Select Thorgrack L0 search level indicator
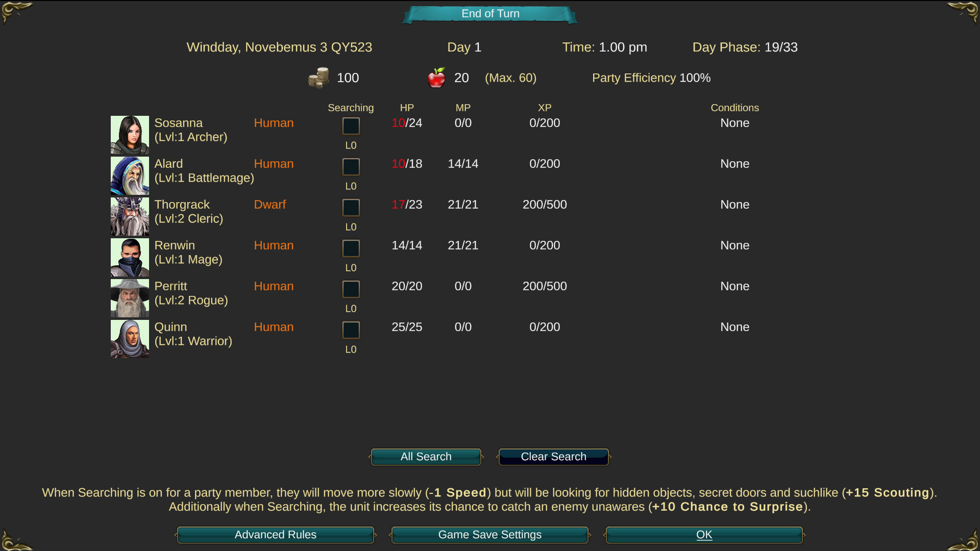This screenshot has height=551, width=980. (350, 226)
